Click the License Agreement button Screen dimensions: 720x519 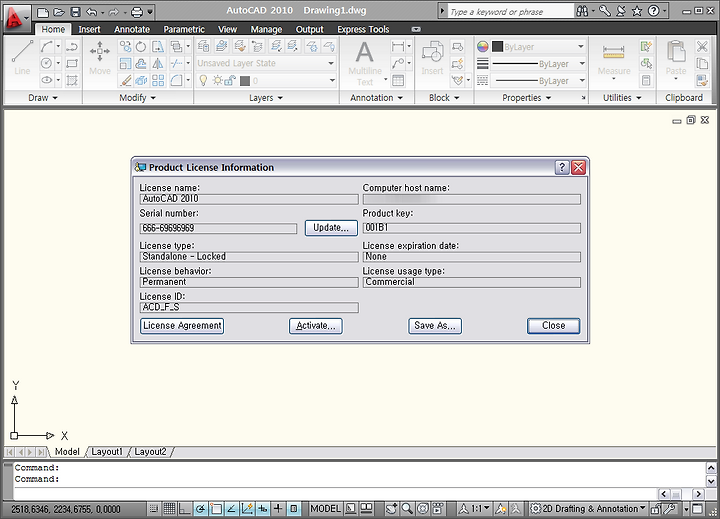pos(182,326)
